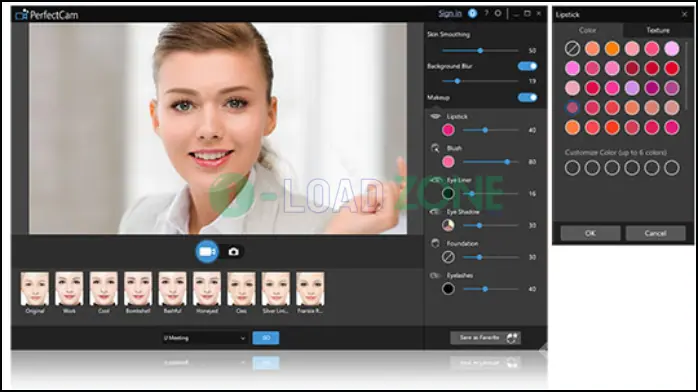Select the Cool makeup preset thumbnail
698x392 pixels.
coord(104,289)
